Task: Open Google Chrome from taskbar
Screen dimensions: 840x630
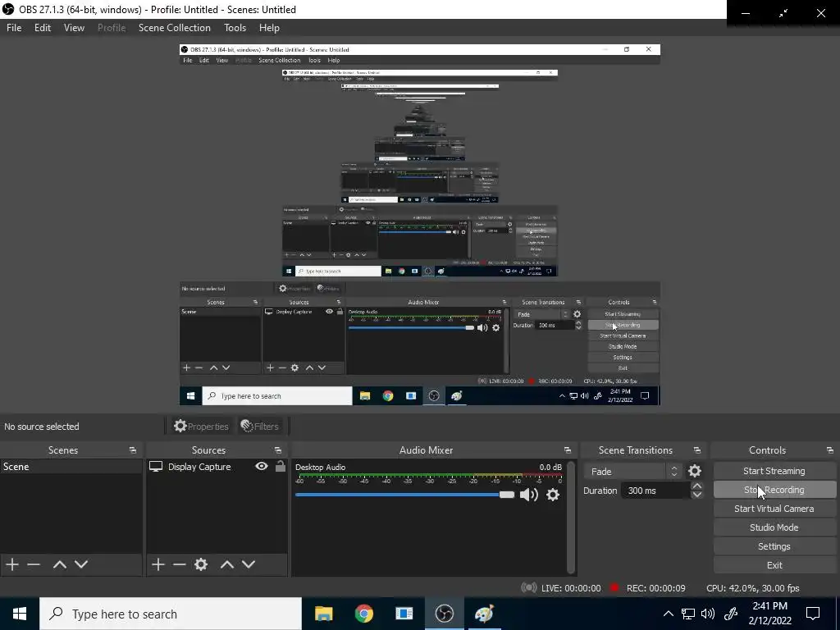Action: point(363,614)
